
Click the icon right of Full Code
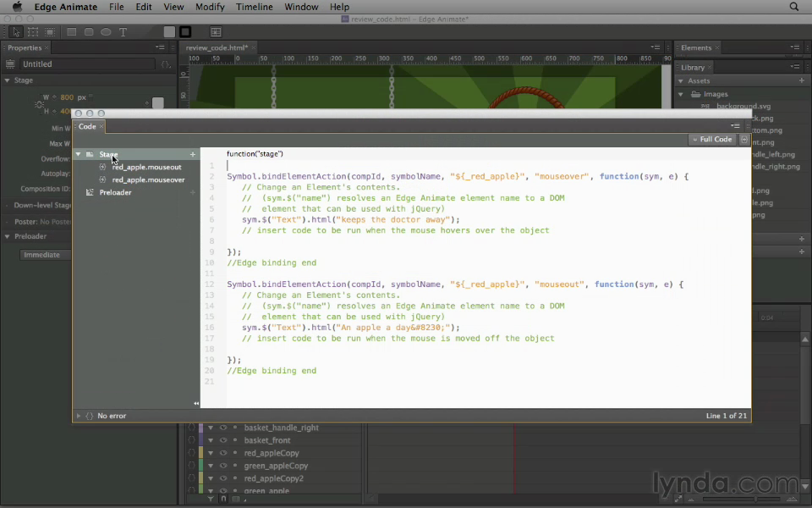(x=744, y=140)
